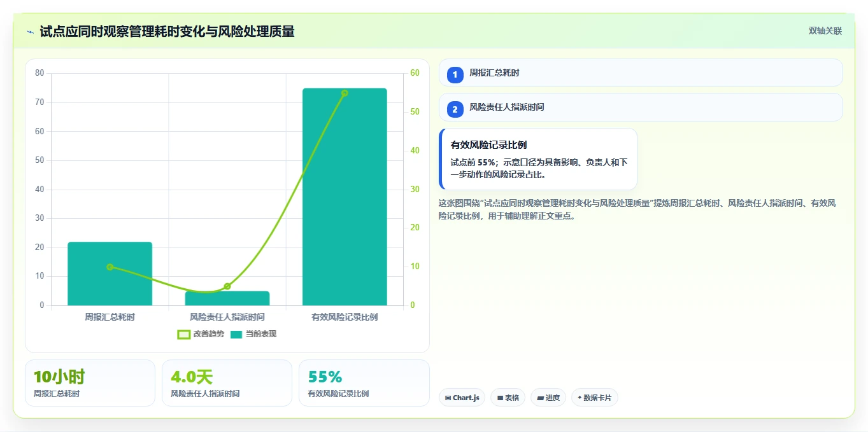Click the 10小时 stat card
The width and height of the screenshot is (868, 432).
(90, 383)
